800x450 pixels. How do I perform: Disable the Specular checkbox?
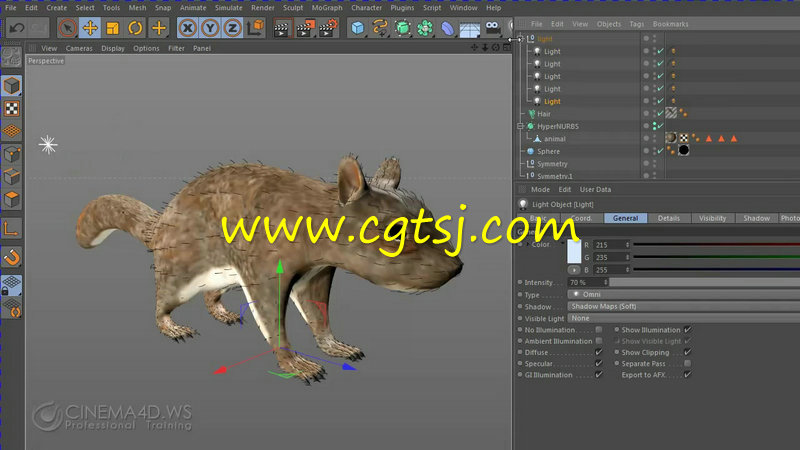tap(599, 363)
